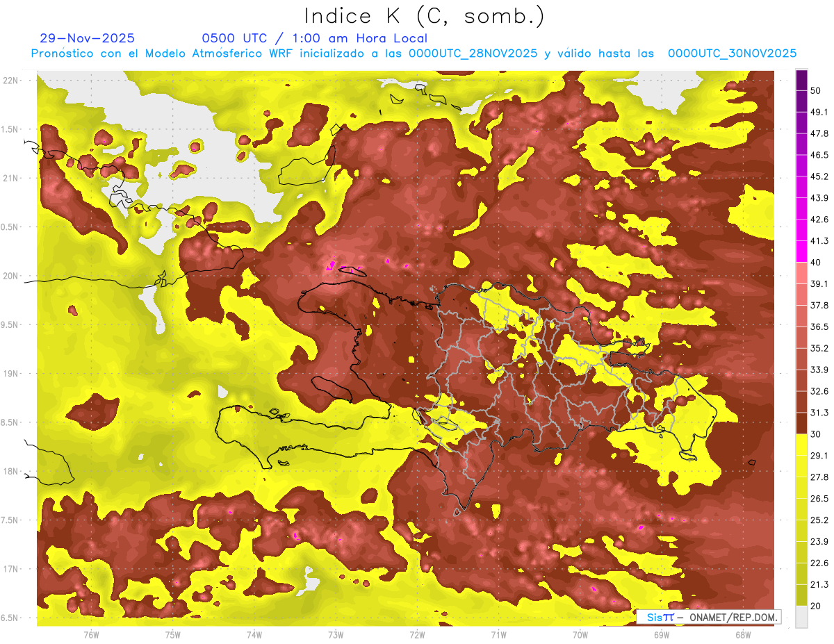The width and height of the screenshot is (834, 644).
Task: Select the '17N' latitude label
Action: [10, 570]
